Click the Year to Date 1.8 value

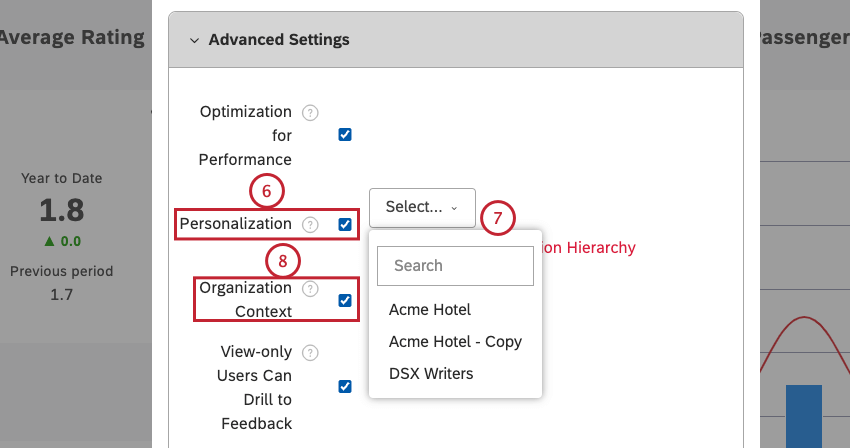[62, 210]
